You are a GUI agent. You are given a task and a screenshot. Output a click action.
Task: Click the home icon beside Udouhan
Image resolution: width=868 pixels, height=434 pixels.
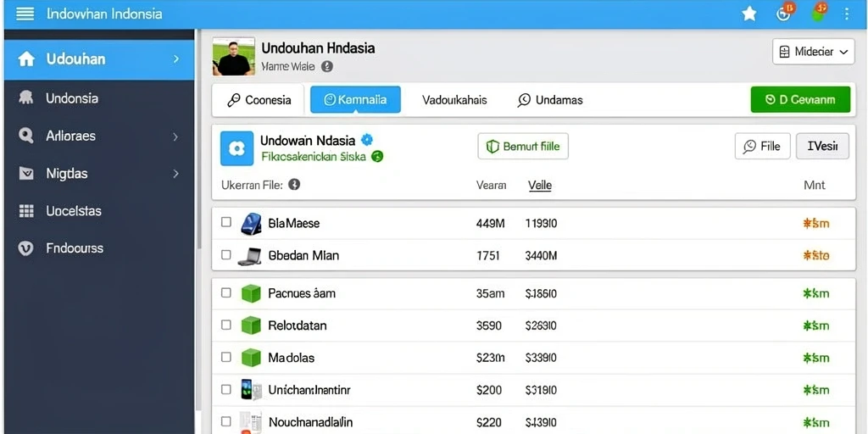[26, 58]
